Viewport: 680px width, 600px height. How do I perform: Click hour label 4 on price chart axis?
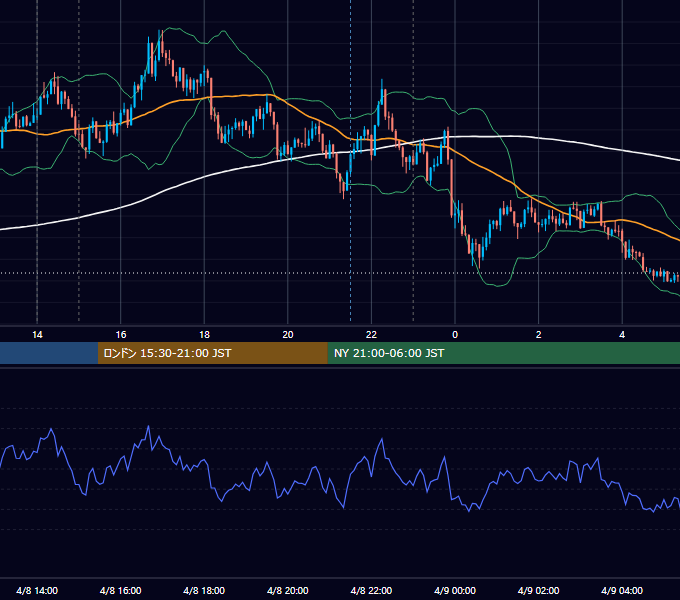[x=622, y=335]
